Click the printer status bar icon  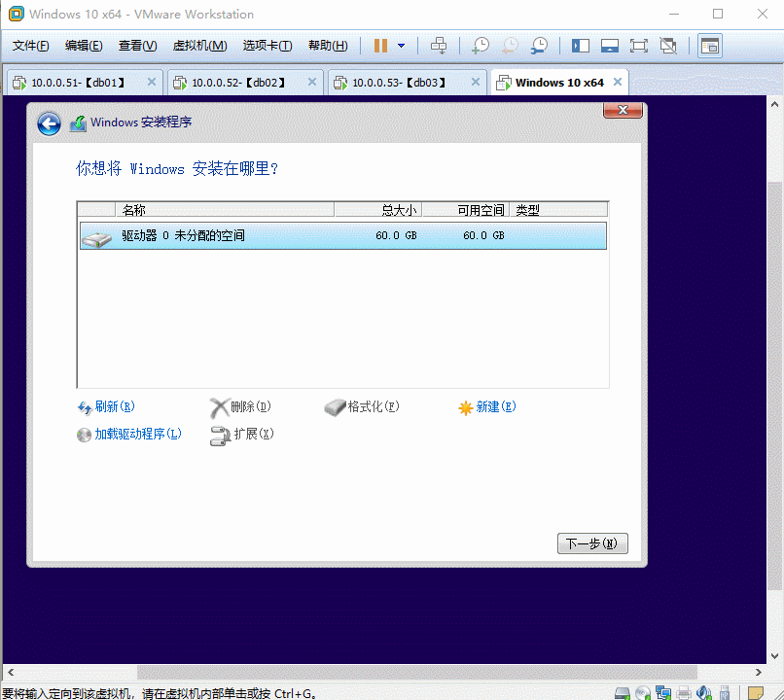point(684,692)
